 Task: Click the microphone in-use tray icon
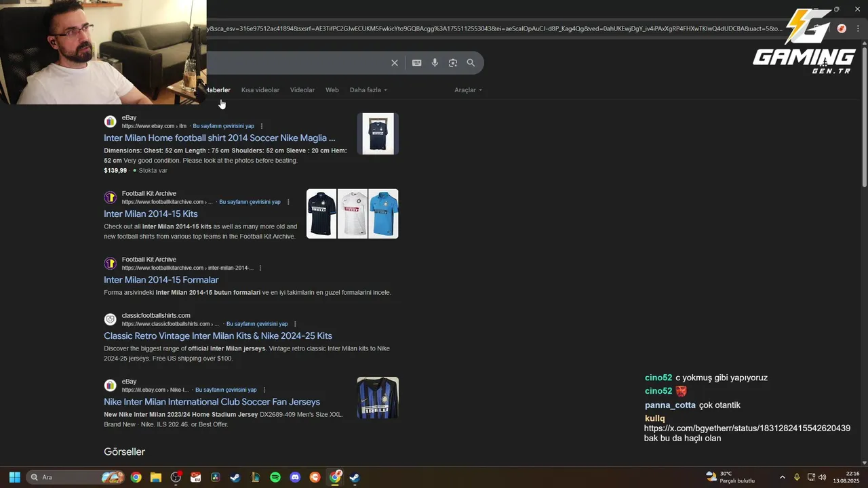coord(797,477)
